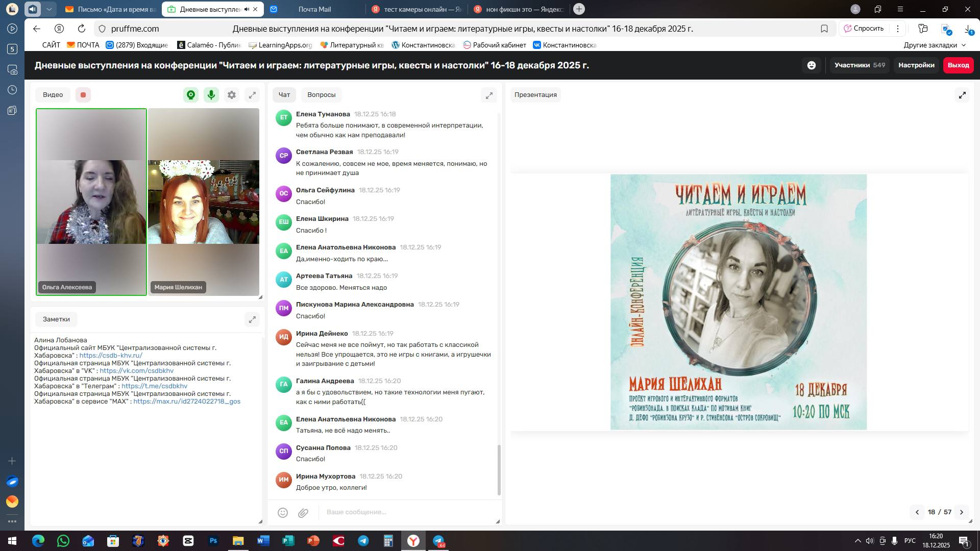Screen dimensions: 980x551
Task: Go to the next presentation slide
Action: [x=962, y=512]
